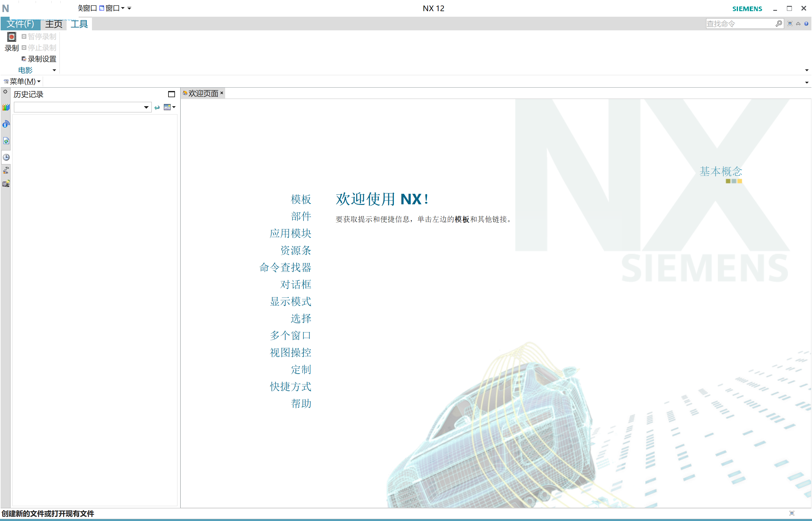812x521 pixels.
Task: Open the 菜单(M) dropdown menu
Action: [22, 81]
